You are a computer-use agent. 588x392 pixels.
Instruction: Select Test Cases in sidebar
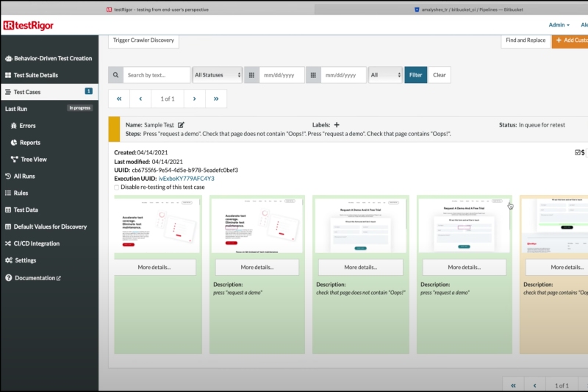[x=49, y=92]
